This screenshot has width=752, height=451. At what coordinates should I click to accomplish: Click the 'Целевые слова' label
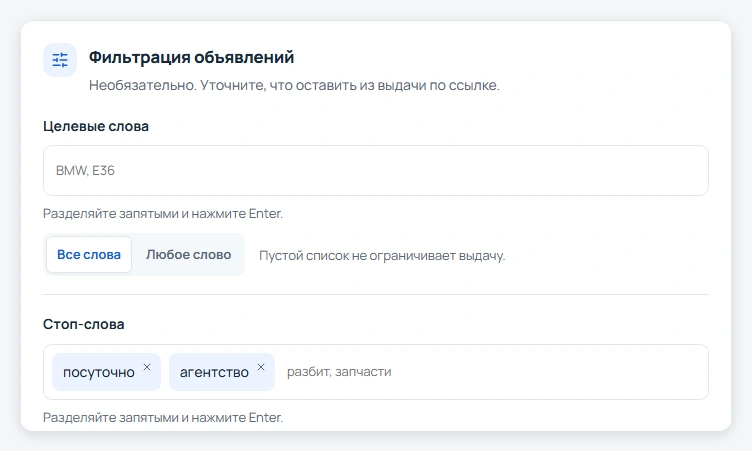click(96, 126)
